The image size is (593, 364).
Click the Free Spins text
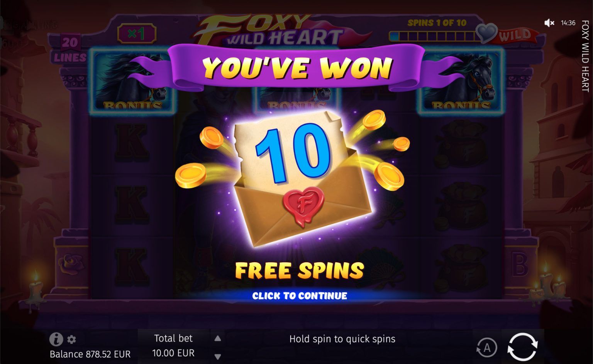point(300,270)
